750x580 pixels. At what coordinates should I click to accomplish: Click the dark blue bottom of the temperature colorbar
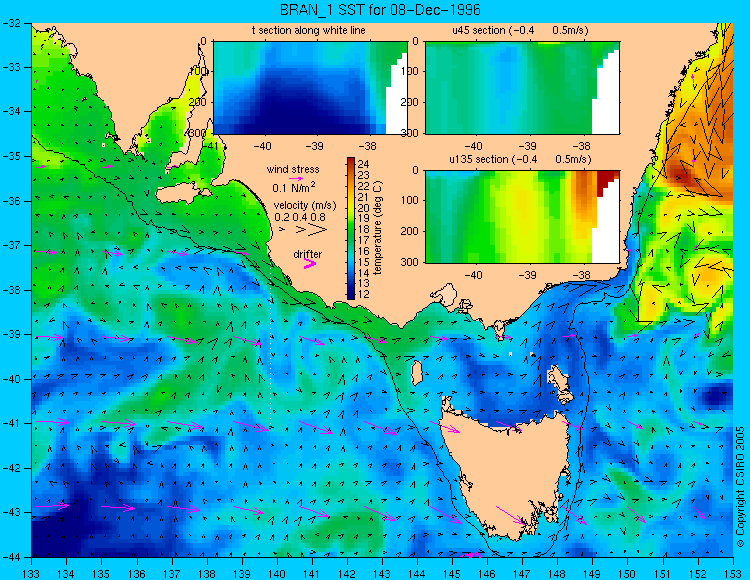tap(351, 295)
